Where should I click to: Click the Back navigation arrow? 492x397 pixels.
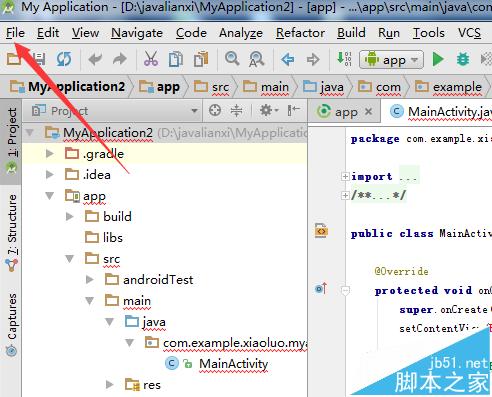pos(287,60)
